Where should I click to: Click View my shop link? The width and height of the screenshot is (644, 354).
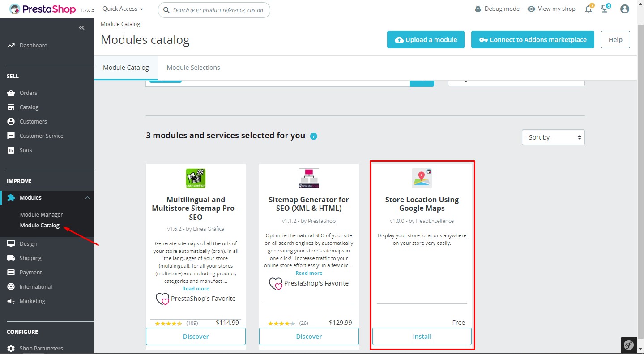click(556, 9)
